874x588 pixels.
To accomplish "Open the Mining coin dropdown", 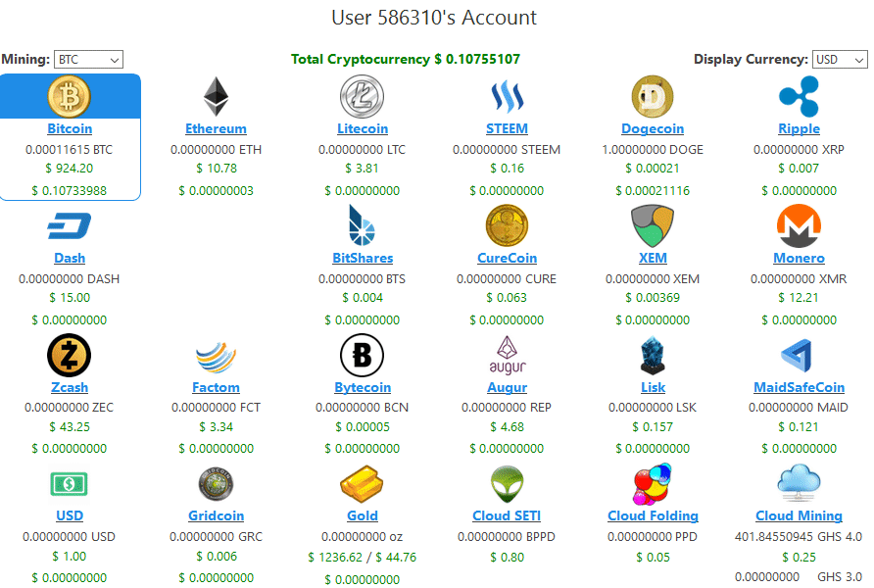I will click(x=88, y=59).
